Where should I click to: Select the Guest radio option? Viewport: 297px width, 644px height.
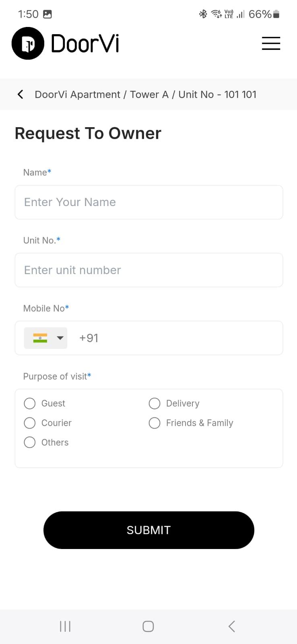point(30,403)
